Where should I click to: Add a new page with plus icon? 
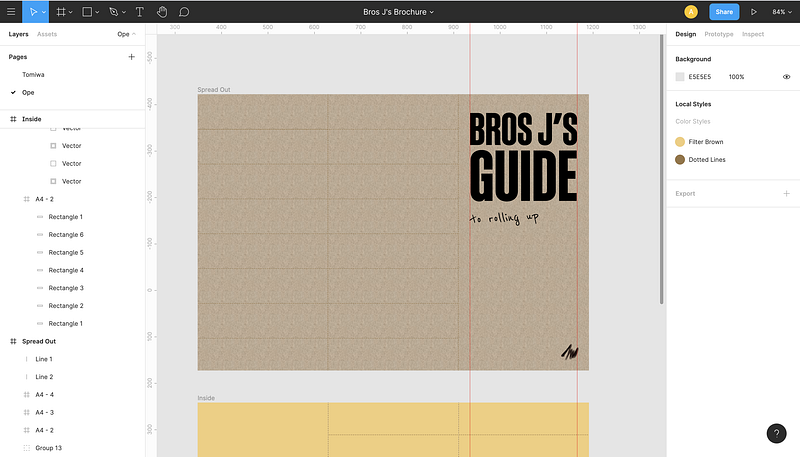[x=131, y=57]
